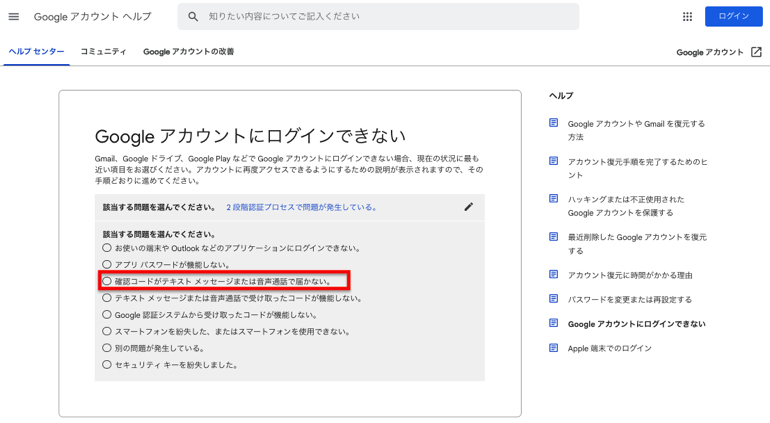
Task: Open パスワードを変更または再設定する article
Action: coord(630,300)
